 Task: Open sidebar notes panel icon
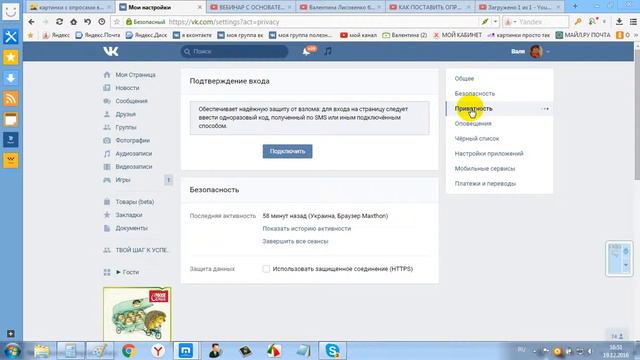pos(11,119)
